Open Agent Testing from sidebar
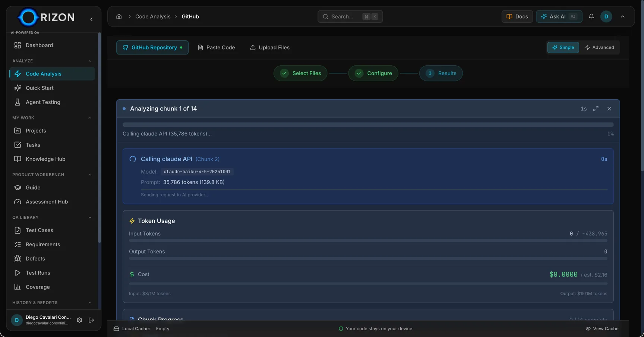The height and width of the screenshot is (337, 644). tap(43, 102)
